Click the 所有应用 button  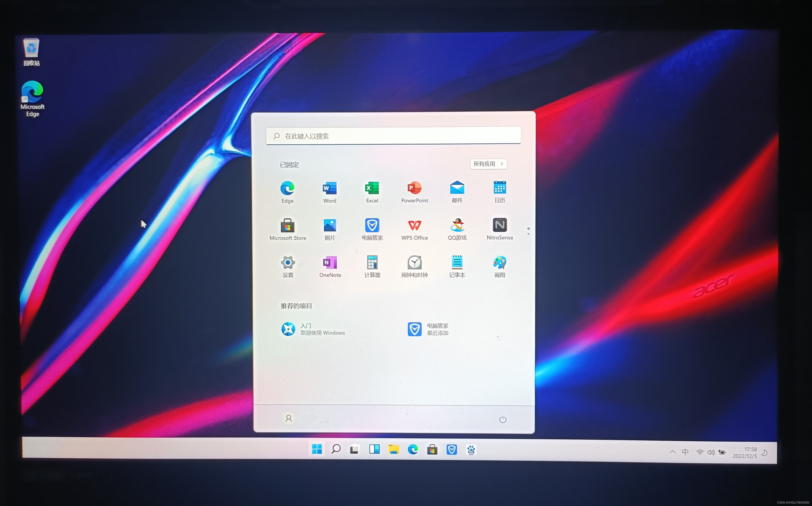(488, 164)
